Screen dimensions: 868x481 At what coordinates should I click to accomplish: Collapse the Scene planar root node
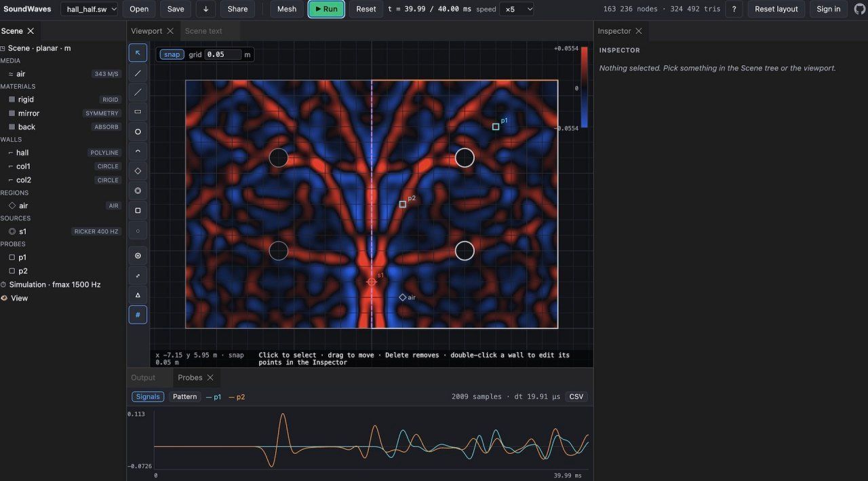3,48
